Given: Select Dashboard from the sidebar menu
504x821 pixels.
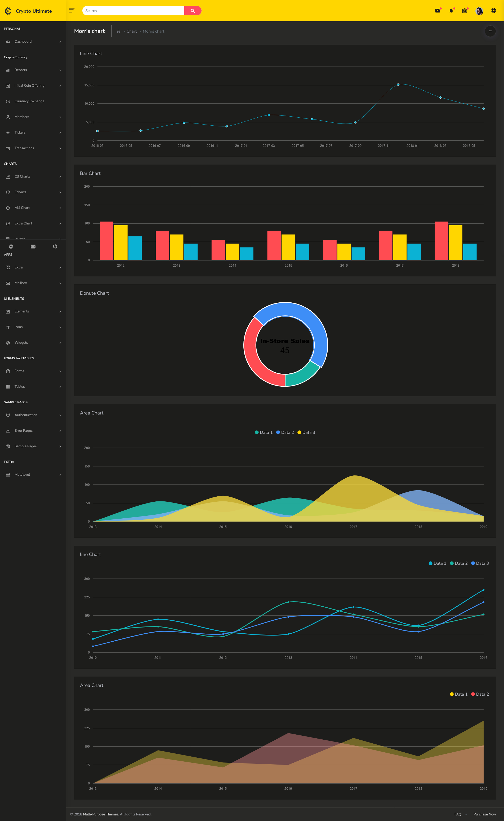Looking at the screenshot, I should pos(23,41).
